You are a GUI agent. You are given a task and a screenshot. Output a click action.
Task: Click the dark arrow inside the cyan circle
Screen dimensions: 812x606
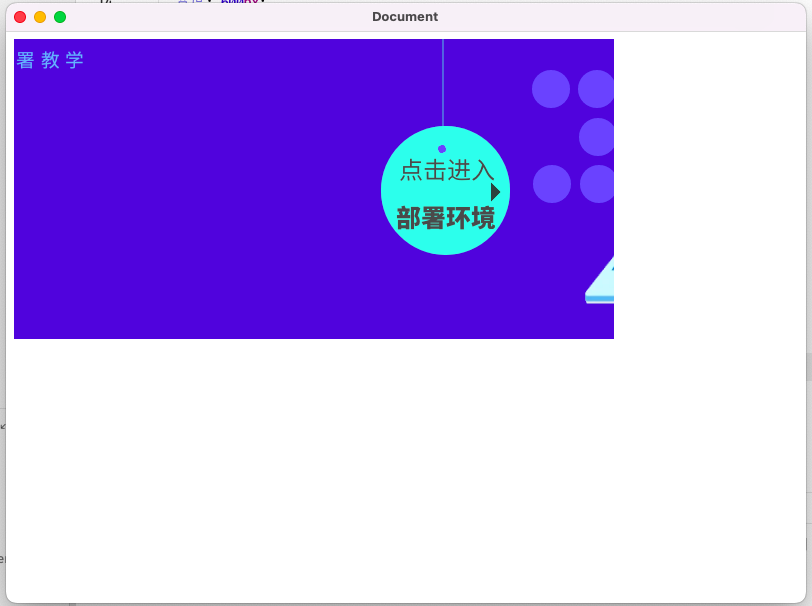pyautogui.click(x=496, y=192)
